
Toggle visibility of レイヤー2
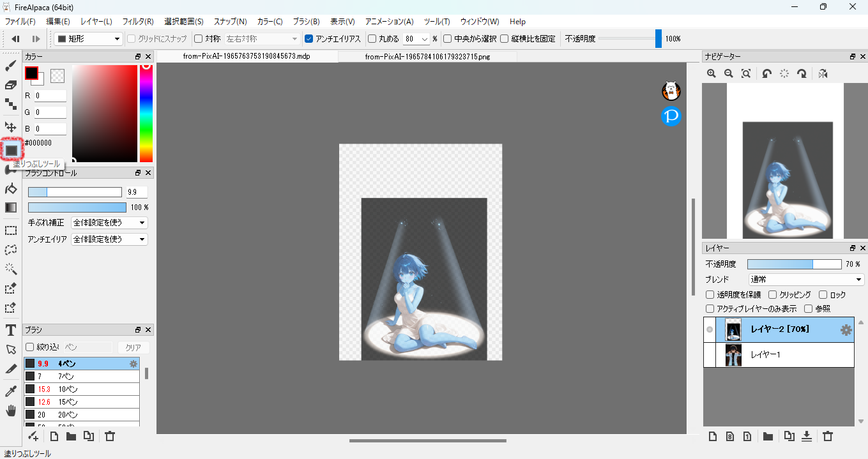(x=710, y=330)
